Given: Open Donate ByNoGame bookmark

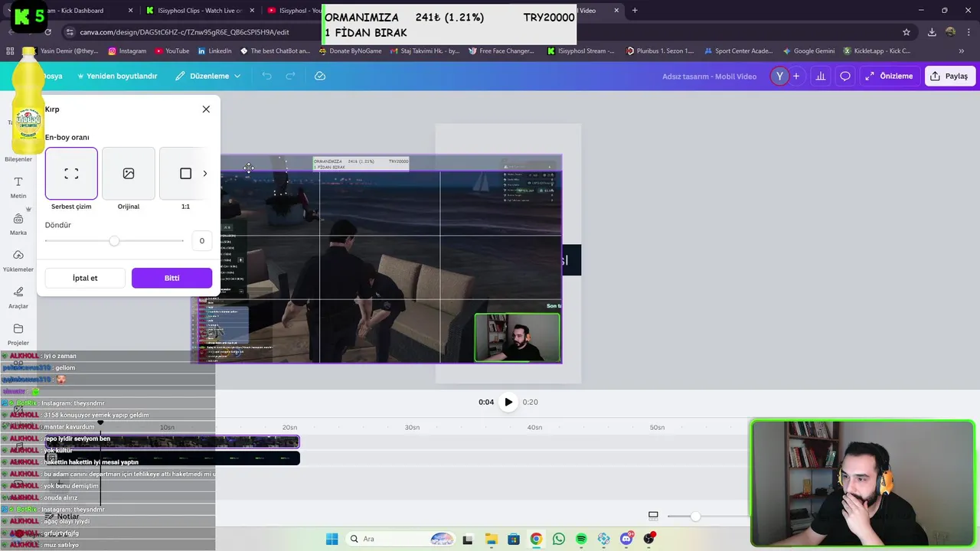Looking at the screenshot, I should [350, 51].
